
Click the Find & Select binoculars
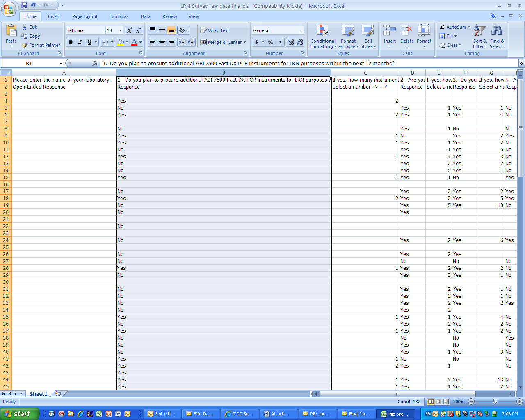(x=497, y=31)
